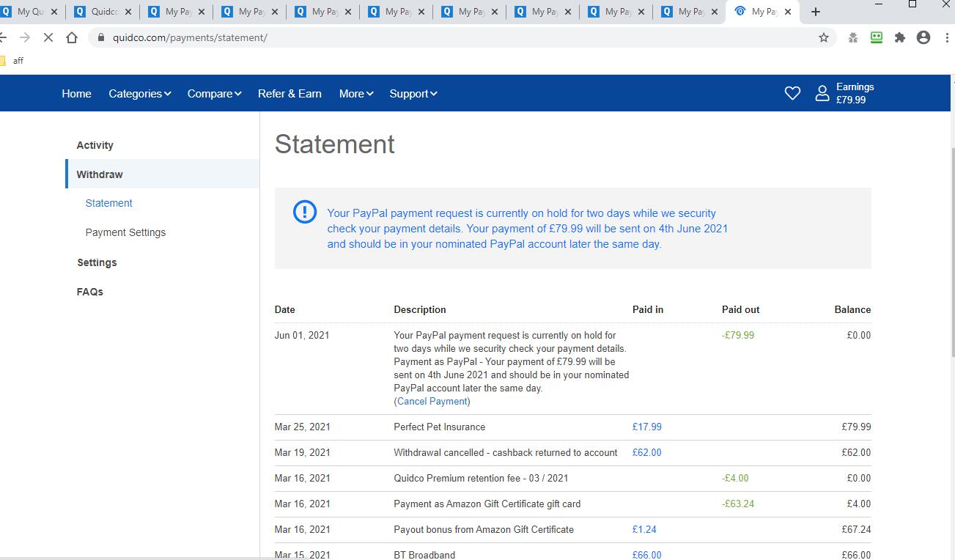Click the Chrome home icon

[72, 37]
